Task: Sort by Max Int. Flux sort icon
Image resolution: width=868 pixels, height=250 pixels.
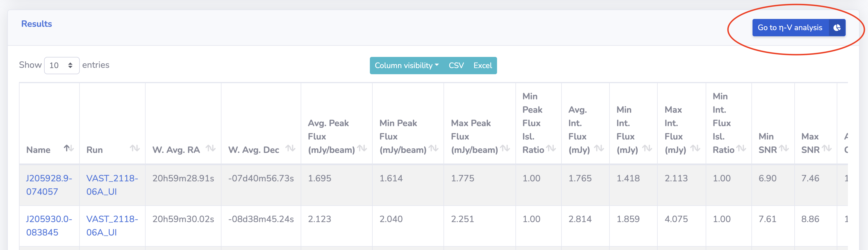Action: 695,148
